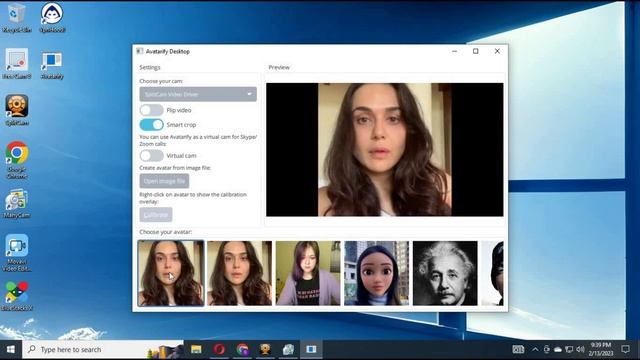
Task: Open the Google Chrome desktop shortcut
Action: tap(17, 160)
